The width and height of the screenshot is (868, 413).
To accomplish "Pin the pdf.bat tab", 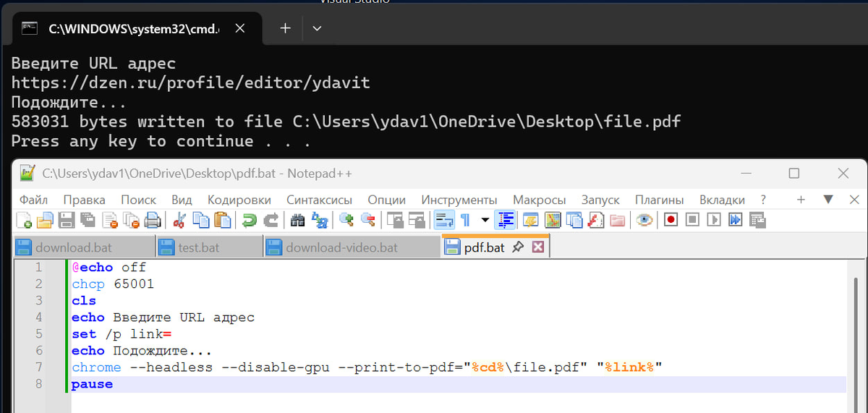I will [518, 247].
